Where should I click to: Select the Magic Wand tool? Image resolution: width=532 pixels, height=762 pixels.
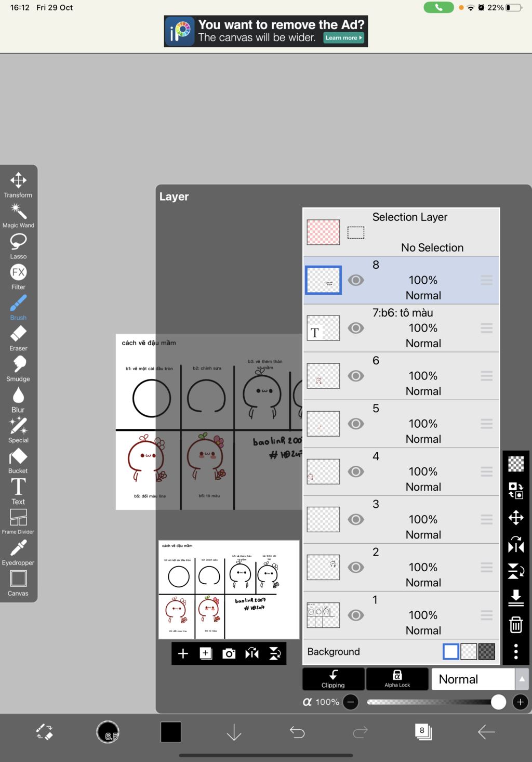tap(18, 215)
